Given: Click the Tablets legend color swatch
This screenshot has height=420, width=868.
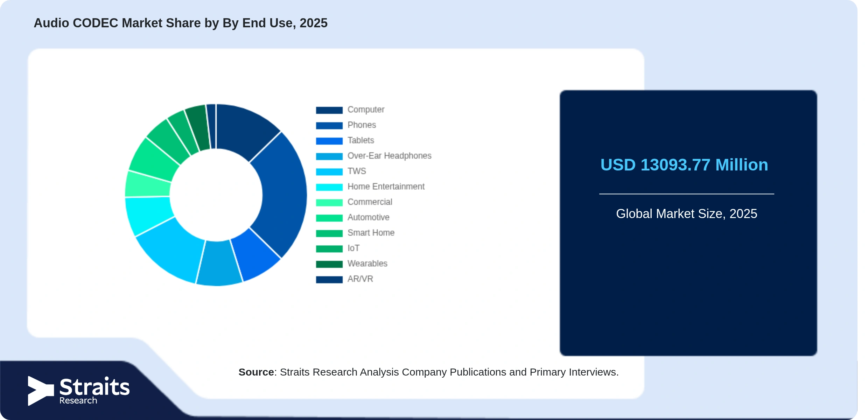Looking at the screenshot, I should 329,141.
